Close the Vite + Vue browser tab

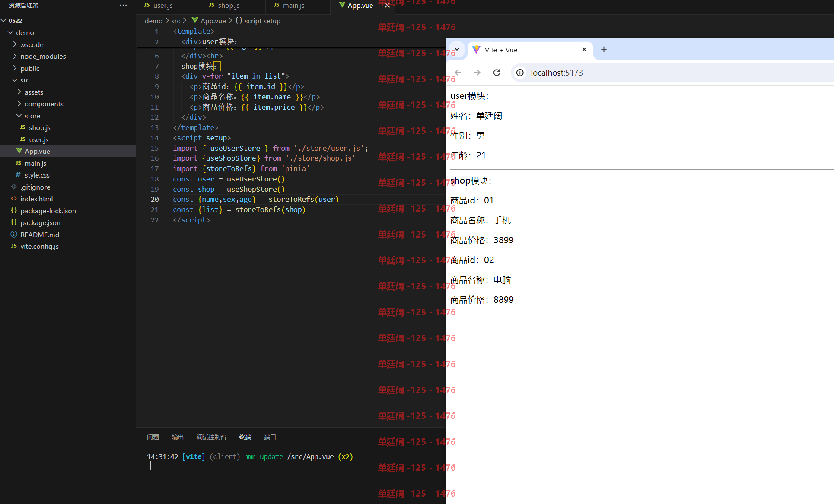584,49
